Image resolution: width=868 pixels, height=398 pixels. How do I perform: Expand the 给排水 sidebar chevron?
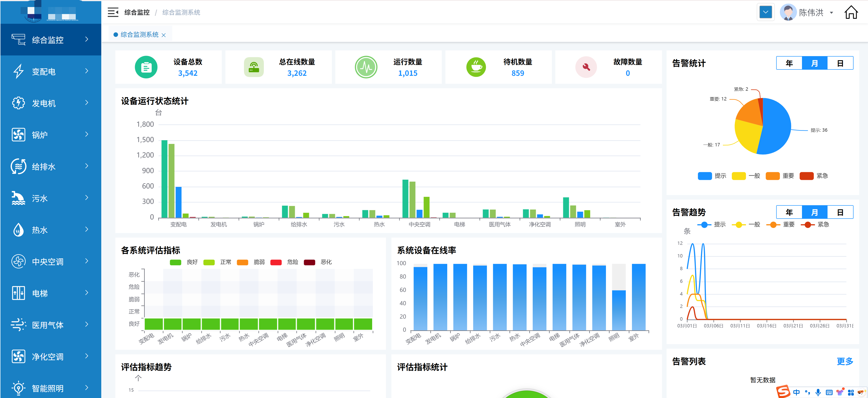coord(87,166)
